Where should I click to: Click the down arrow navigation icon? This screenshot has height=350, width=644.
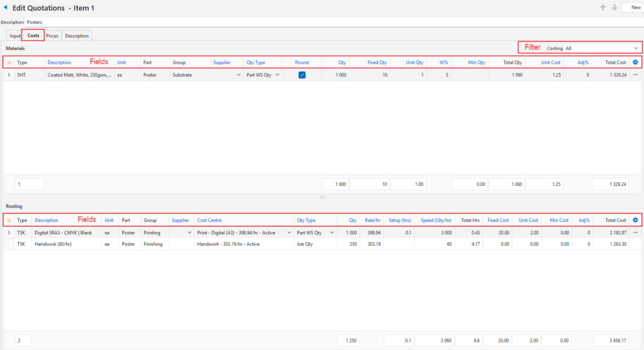click(614, 8)
